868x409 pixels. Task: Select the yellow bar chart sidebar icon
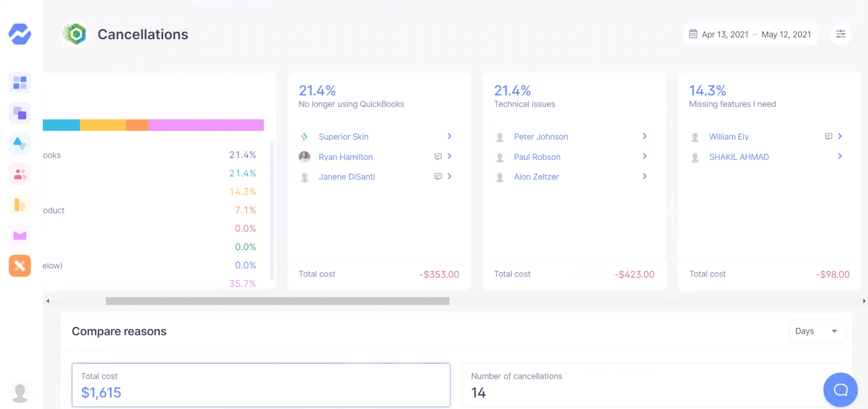click(20, 205)
